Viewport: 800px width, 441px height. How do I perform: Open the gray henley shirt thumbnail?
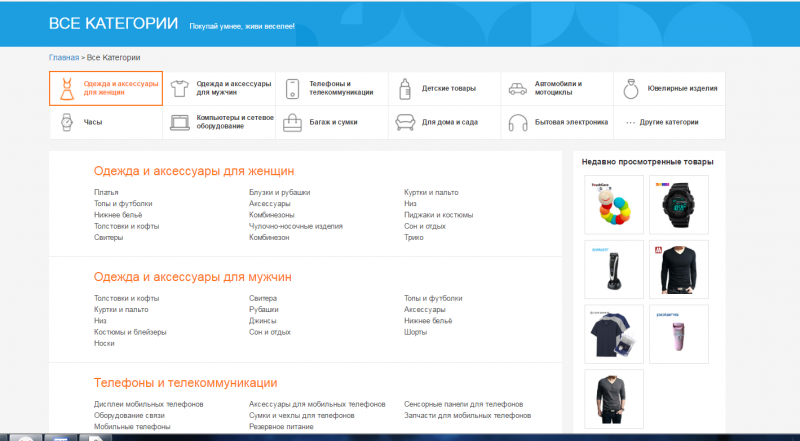tap(614, 399)
